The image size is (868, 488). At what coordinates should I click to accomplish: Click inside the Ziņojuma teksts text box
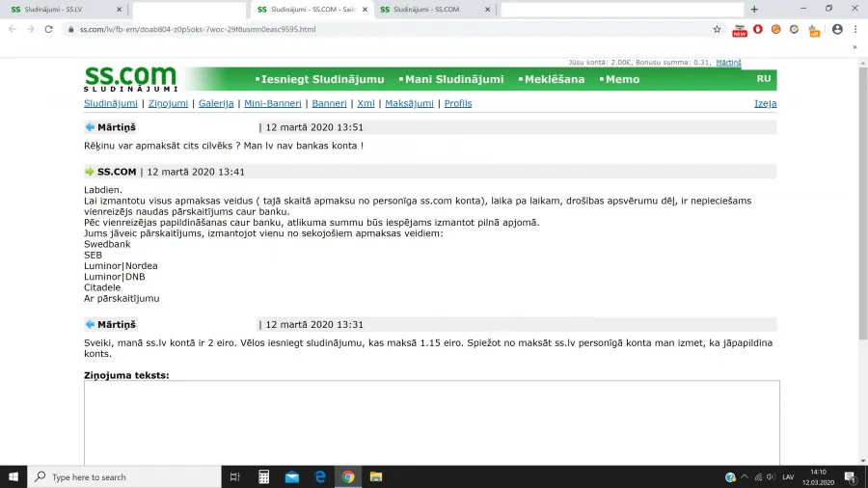click(x=432, y=422)
